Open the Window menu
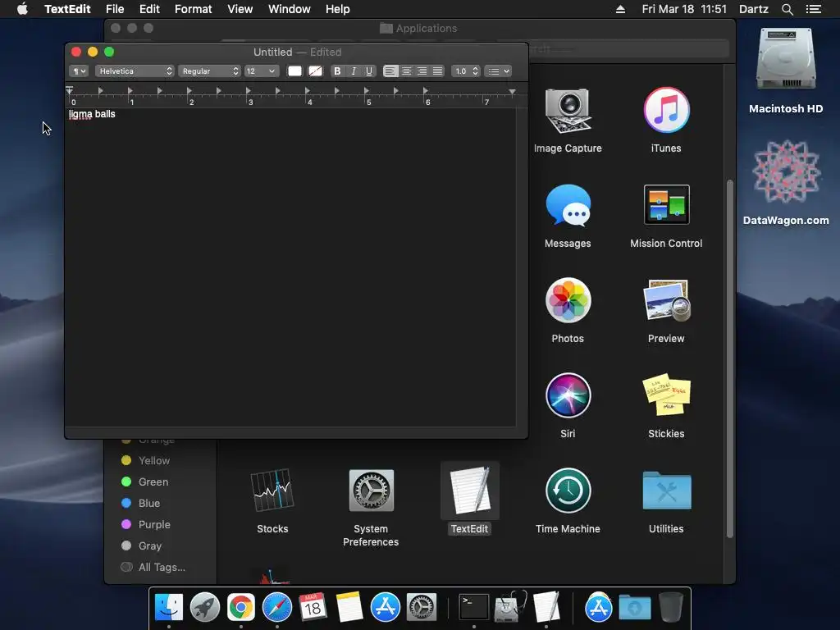Screen dimensions: 840x630 (290, 9)
